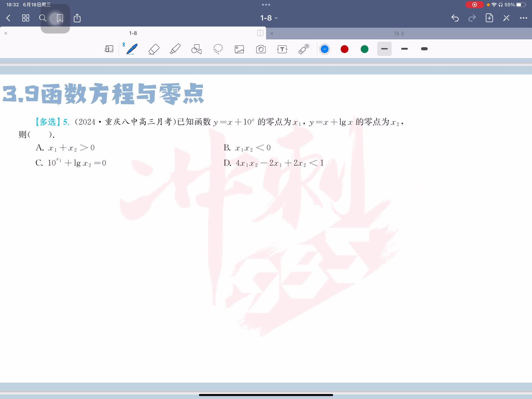Screen dimensions: 532x399
Task: Select the Text box tool
Action: tap(282, 49)
